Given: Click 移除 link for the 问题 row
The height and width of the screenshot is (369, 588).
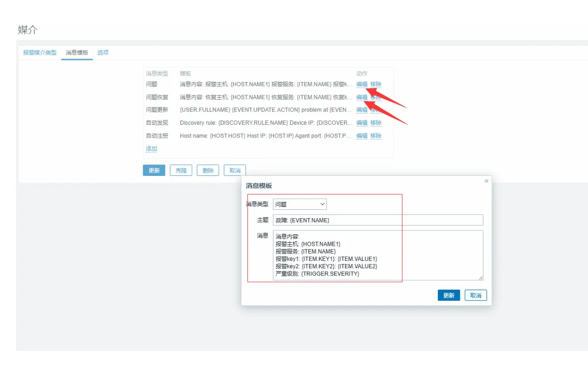Looking at the screenshot, I should (x=375, y=84).
